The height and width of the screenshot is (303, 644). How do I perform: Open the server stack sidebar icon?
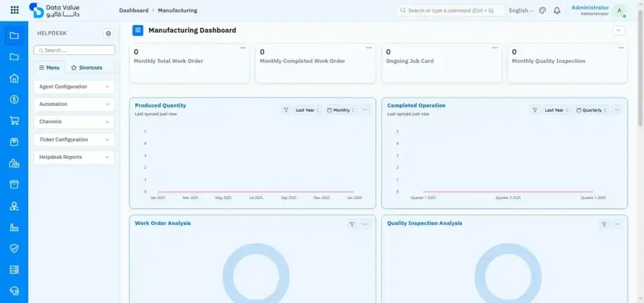tap(14, 269)
